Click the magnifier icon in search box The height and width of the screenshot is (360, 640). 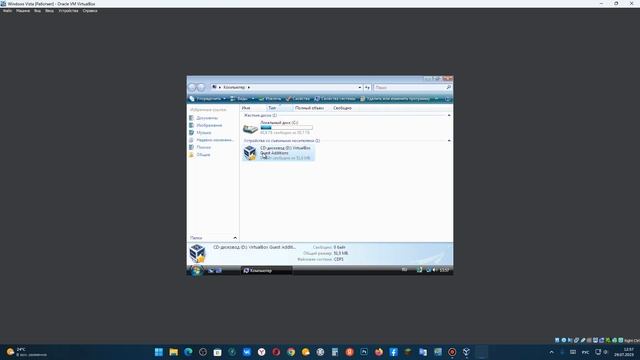click(x=448, y=87)
